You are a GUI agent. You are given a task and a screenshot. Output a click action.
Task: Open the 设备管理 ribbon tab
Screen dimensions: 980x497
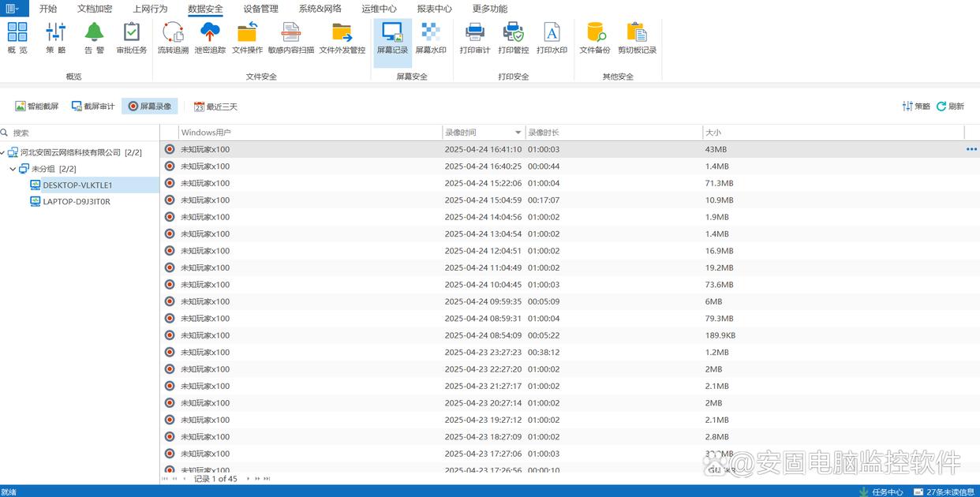tap(260, 9)
